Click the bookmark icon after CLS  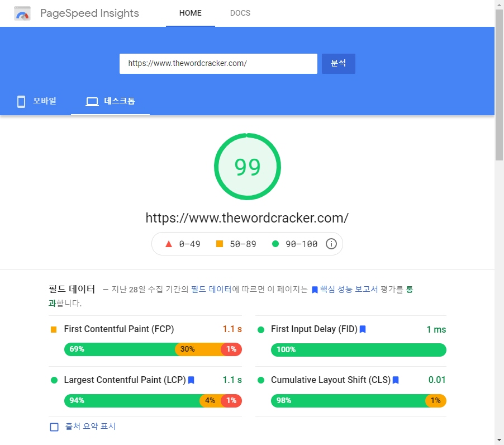tap(396, 380)
